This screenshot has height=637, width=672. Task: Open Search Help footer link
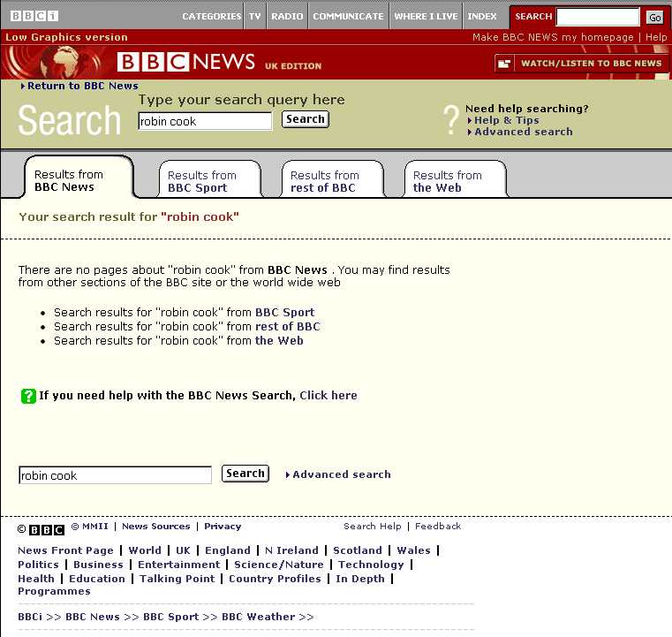pyautogui.click(x=373, y=527)
